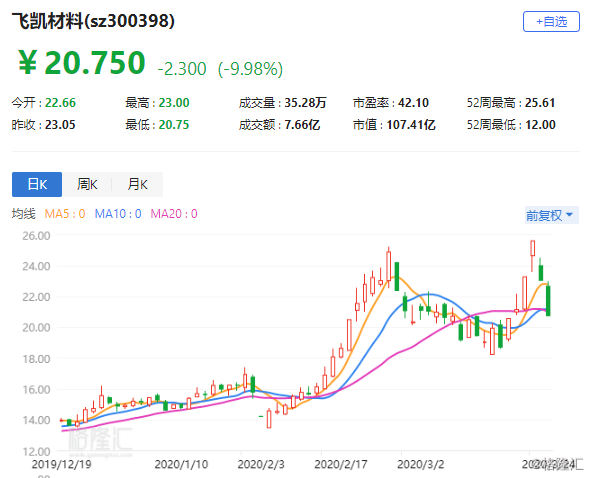Viewport: 591px width, 478px height.
Task: Click the 14.00 price axis label
Action: click(36, 420)
